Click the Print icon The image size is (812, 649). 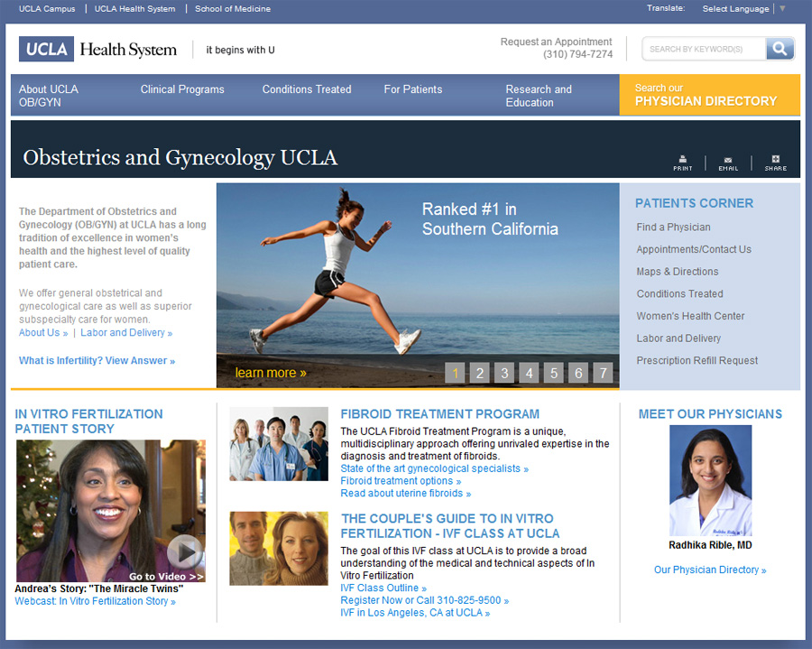[683, 162]
